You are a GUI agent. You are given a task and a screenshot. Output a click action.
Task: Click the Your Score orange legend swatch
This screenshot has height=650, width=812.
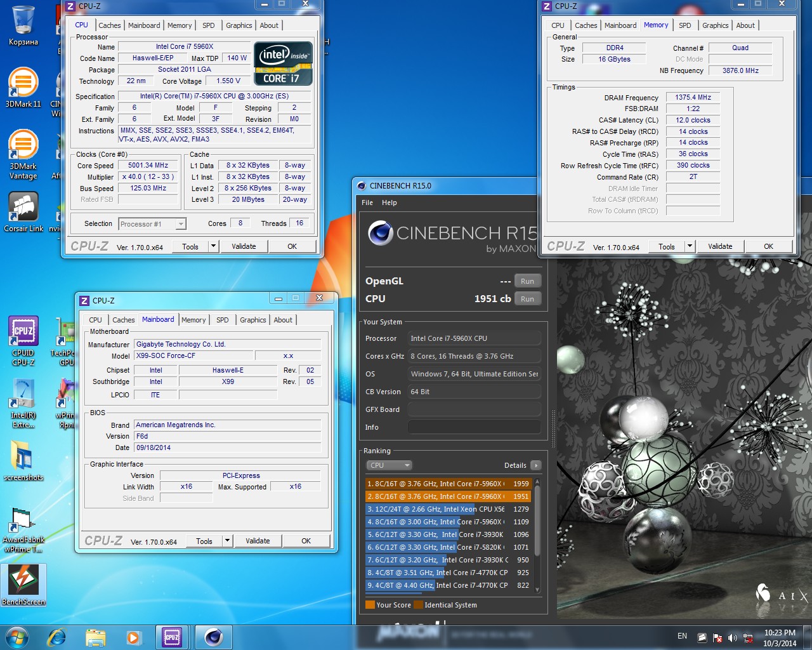pos(370,605)
